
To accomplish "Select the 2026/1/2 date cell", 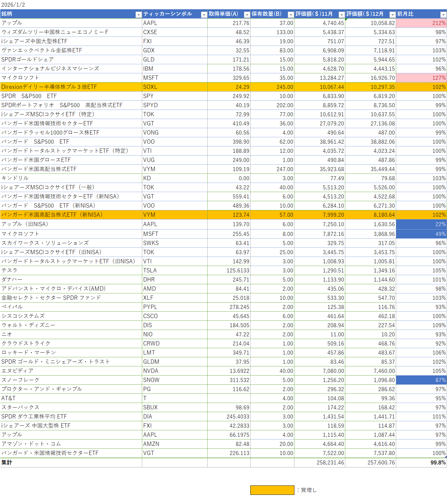I will tap(13, 5).
